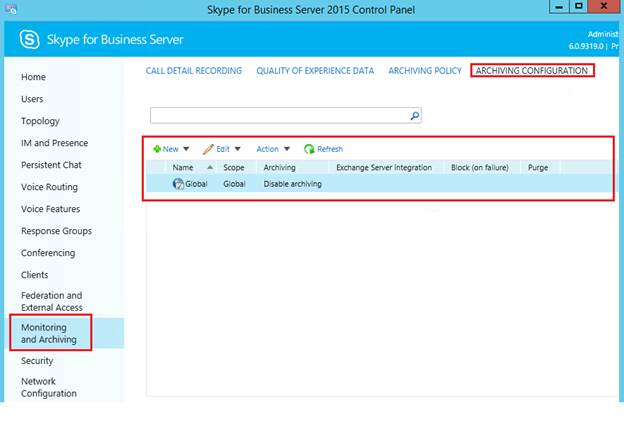
Task: Click Exchange Server integration column header
Action: pyautogui.click(x=384, y=167)
